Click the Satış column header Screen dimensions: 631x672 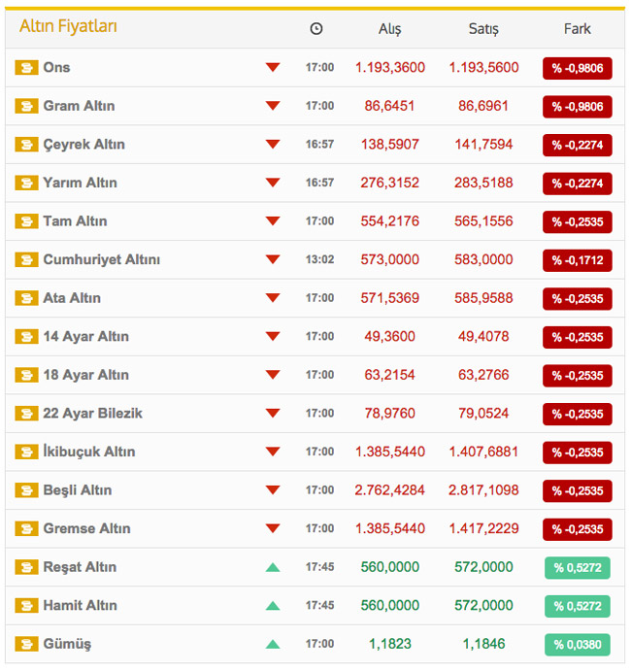[x=483, y=29]
